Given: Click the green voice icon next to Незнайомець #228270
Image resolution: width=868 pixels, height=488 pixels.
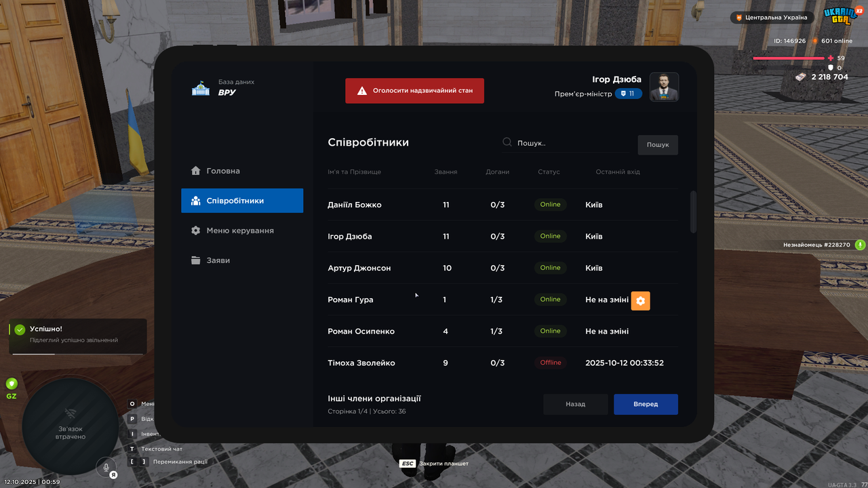Looking at the screenshot, I should [860, 245].
